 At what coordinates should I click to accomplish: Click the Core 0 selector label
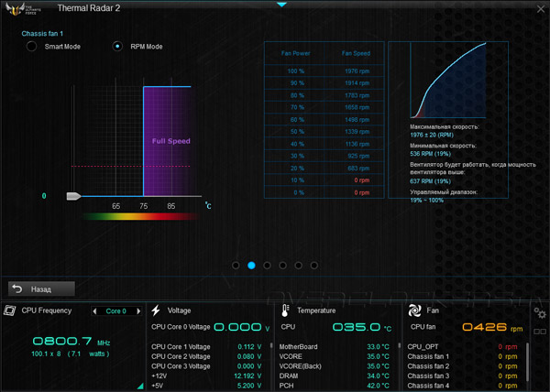(116, 311)
